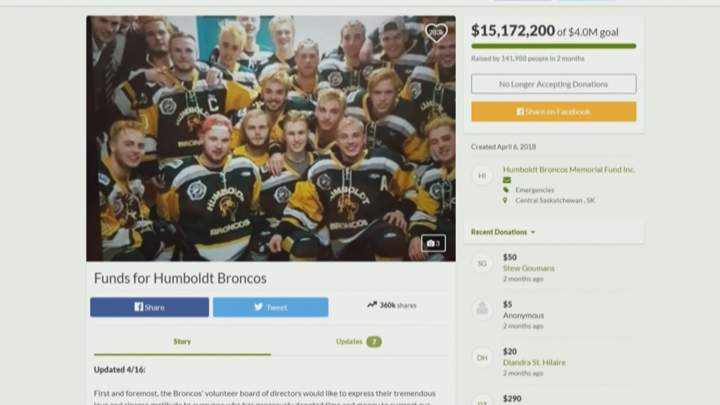Click the Broncos team photo

[271, 139]
